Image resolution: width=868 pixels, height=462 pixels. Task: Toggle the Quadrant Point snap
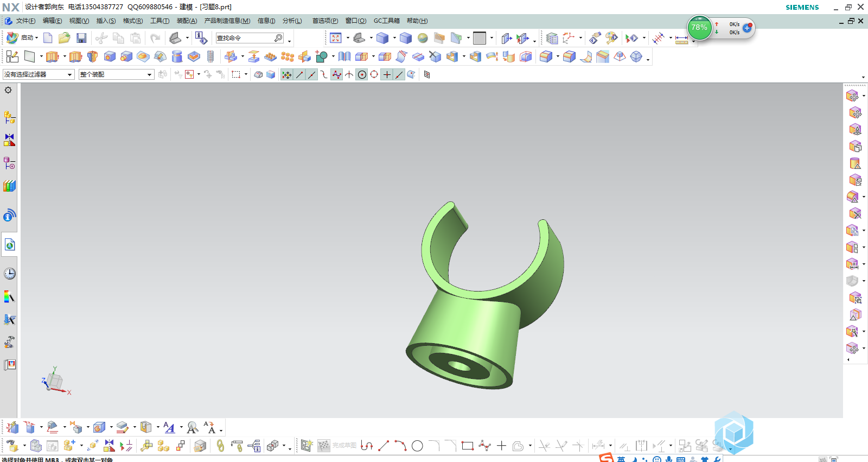pyautogui.click(x=374, y=74)
